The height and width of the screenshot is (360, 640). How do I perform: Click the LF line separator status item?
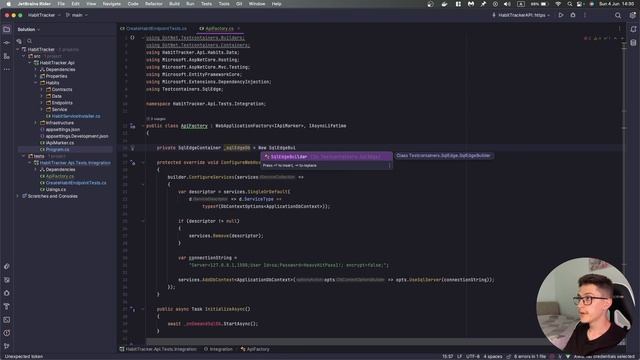click(x=460, y=357)
